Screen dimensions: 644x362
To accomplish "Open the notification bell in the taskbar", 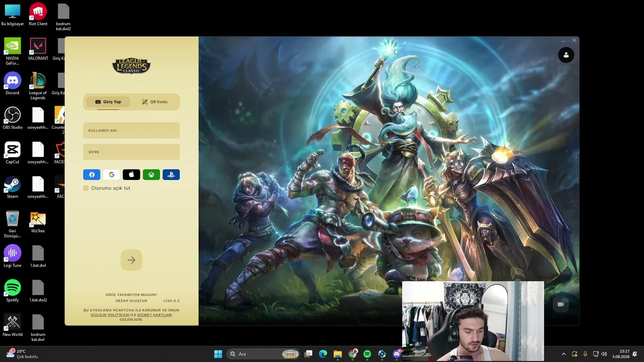I will pos(635,354).
